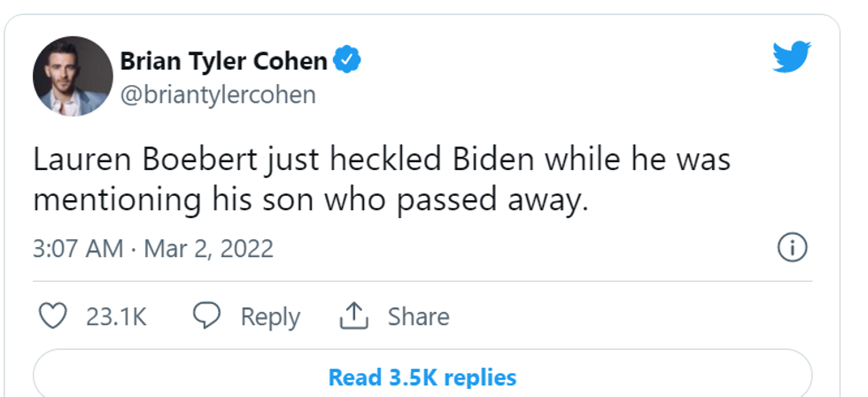Image resolution: width=868 pixels, height=397 pixels.
Task: Click the 3:07 AM time
Action: [78, 248]
